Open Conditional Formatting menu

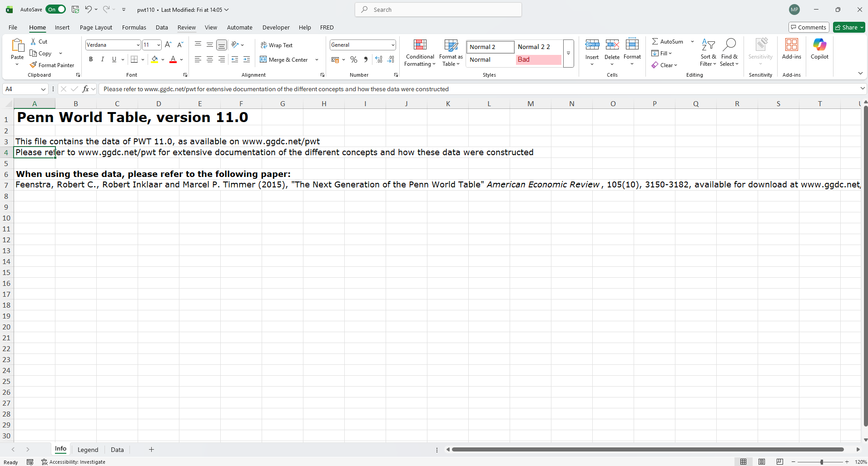(x=420, y=53)
